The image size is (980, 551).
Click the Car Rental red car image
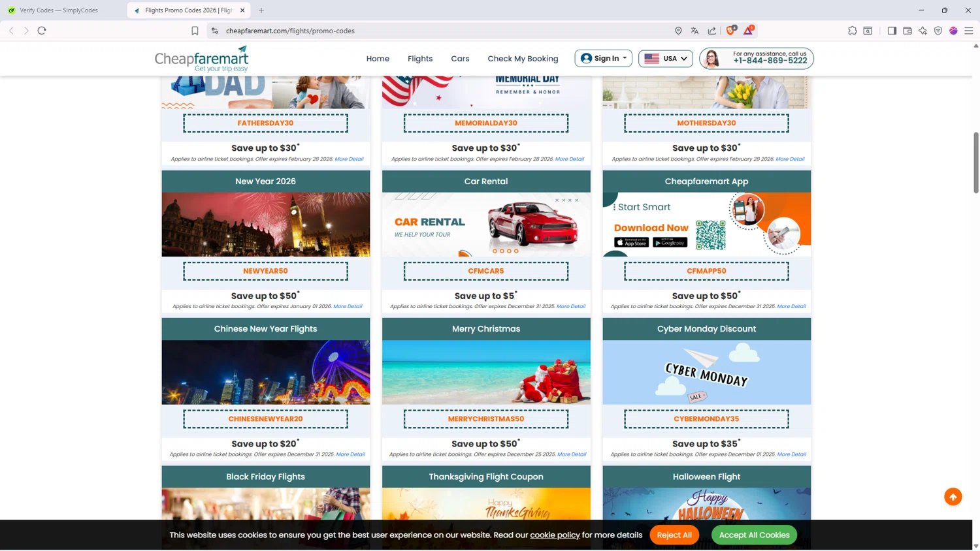click(486, 225)
